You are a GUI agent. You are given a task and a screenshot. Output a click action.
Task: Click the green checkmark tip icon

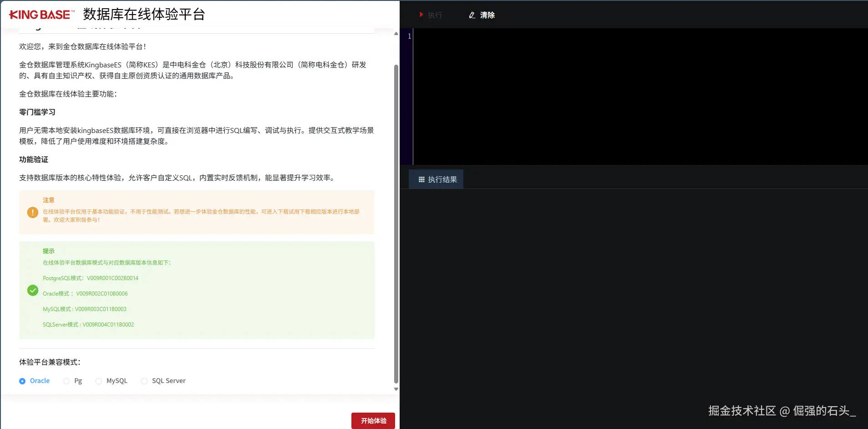33,290
